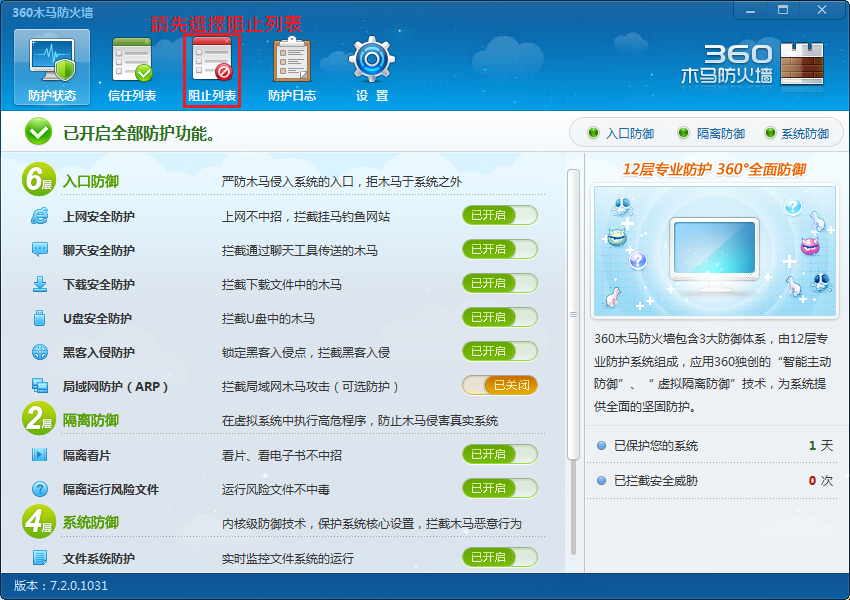Toggle the 上网安全防护 switch
This screenshot has width=850, height=600.
[x=500, y=215]
